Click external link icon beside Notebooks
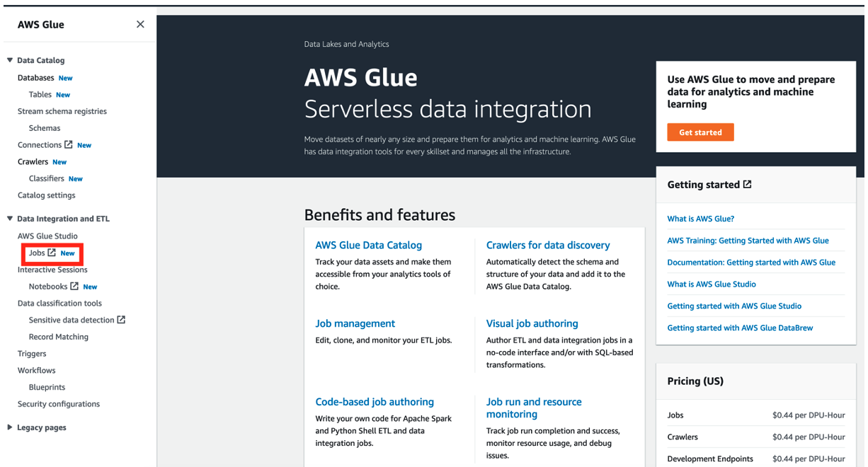868x467 pixels. [x=74, y=286]
